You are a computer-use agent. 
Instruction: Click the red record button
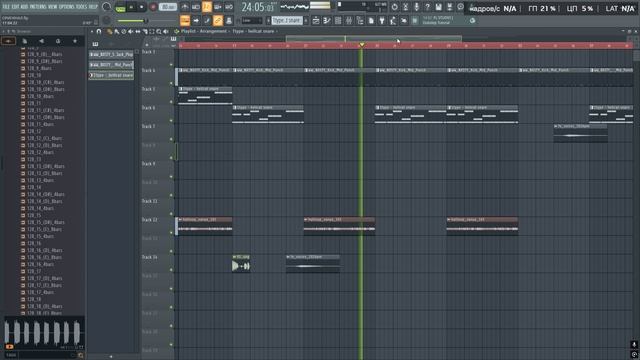coord(153,7)
